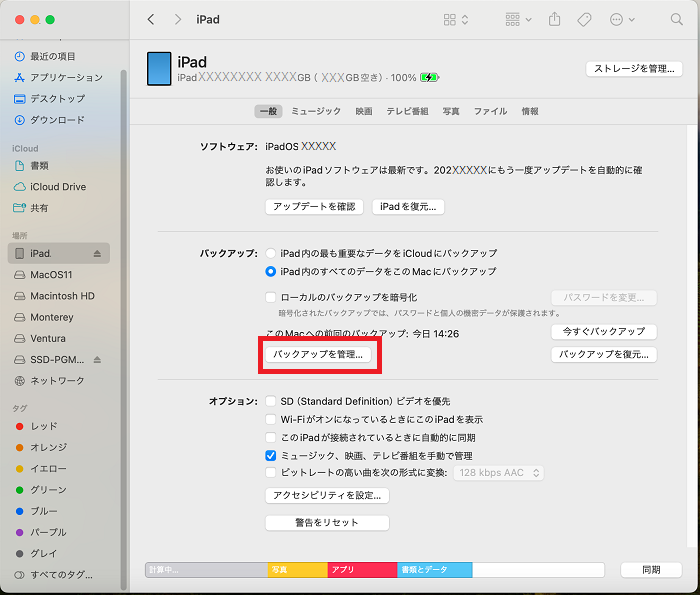Switch to Info (情報) tab

(x=530, y=111)
